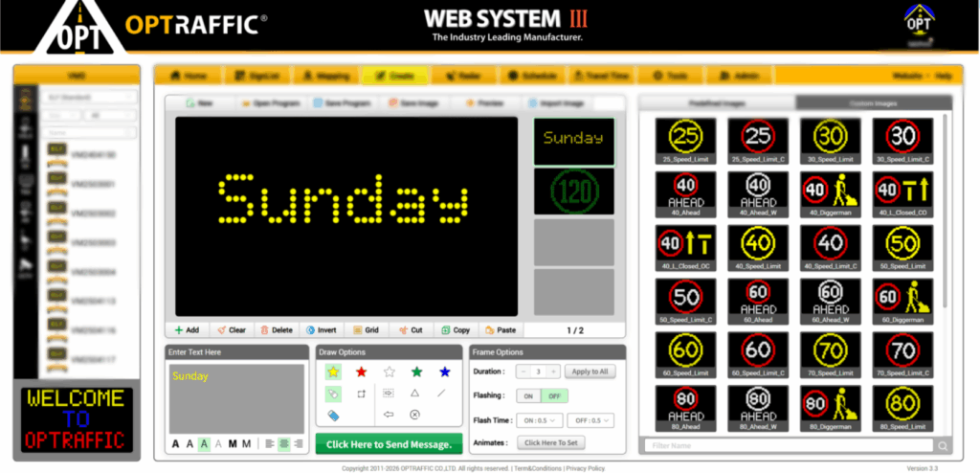This screenshot has height=473, width=980.
Task: Select the triangle shape tool
Action: pos(414,394)
